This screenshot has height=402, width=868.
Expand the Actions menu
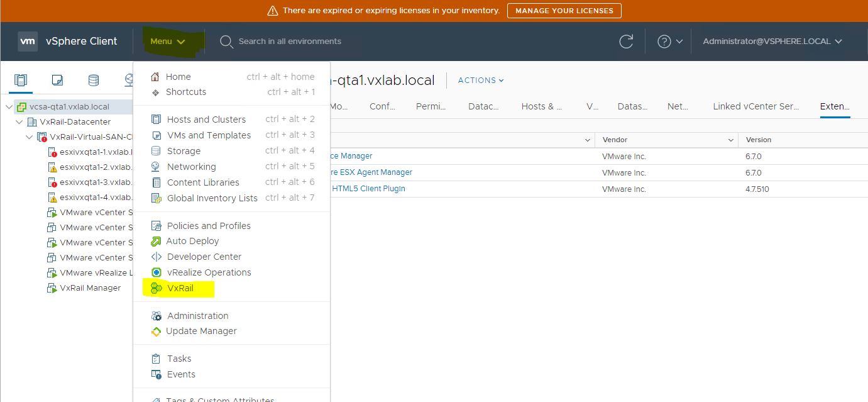tap(480, 80)
